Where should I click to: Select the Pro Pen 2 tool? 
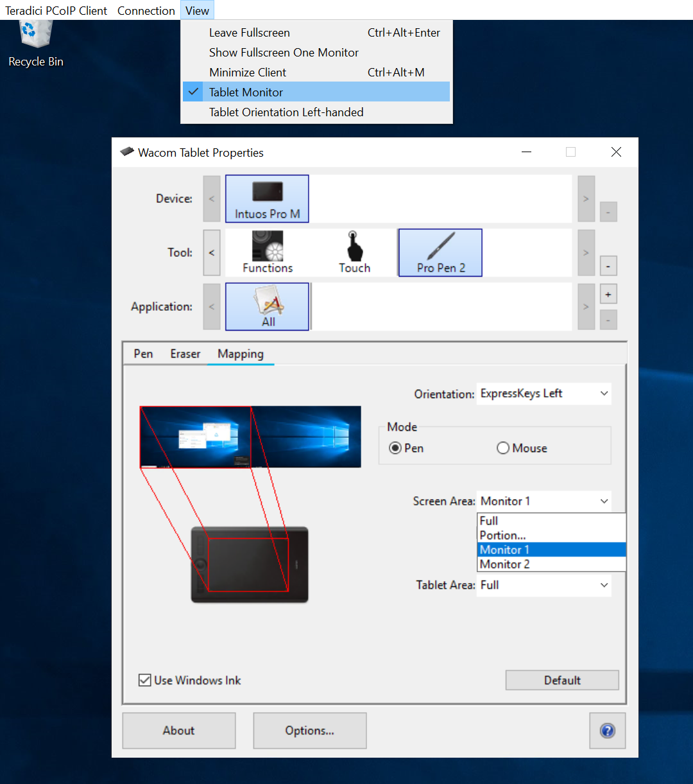440,252
